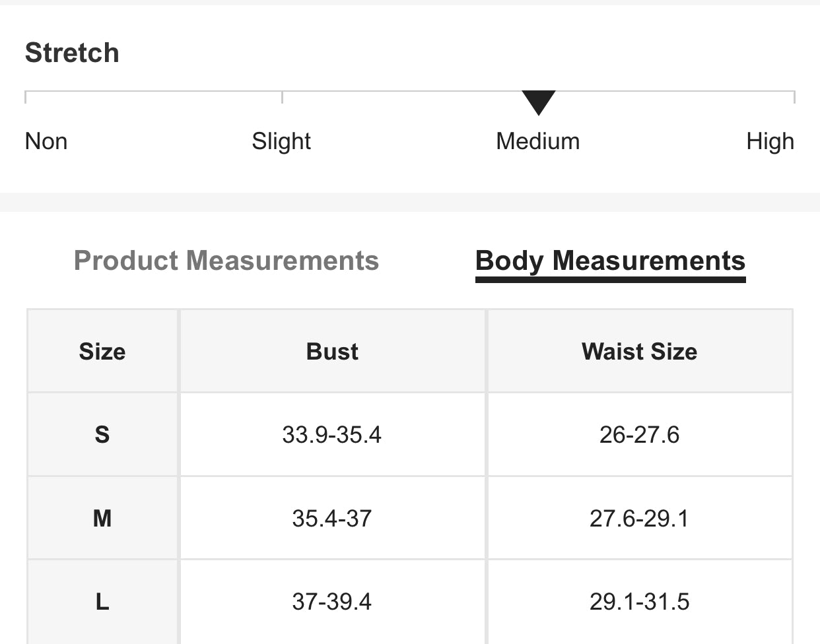Click the Size column header
Screen dimensions: 820x644
(102, 351)
